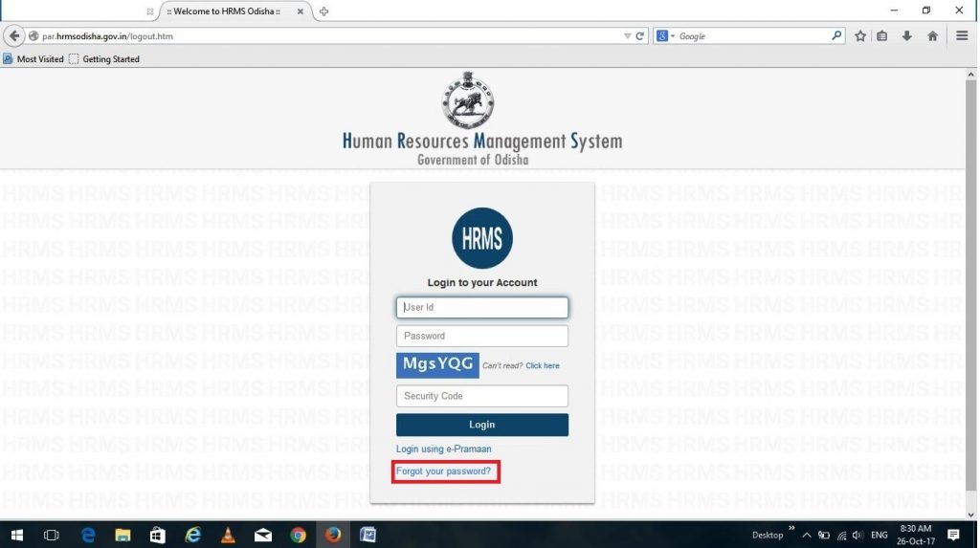Screen dimensions: 980x548
Task: Switch the ENG input language
Action: tap(879, 535)
